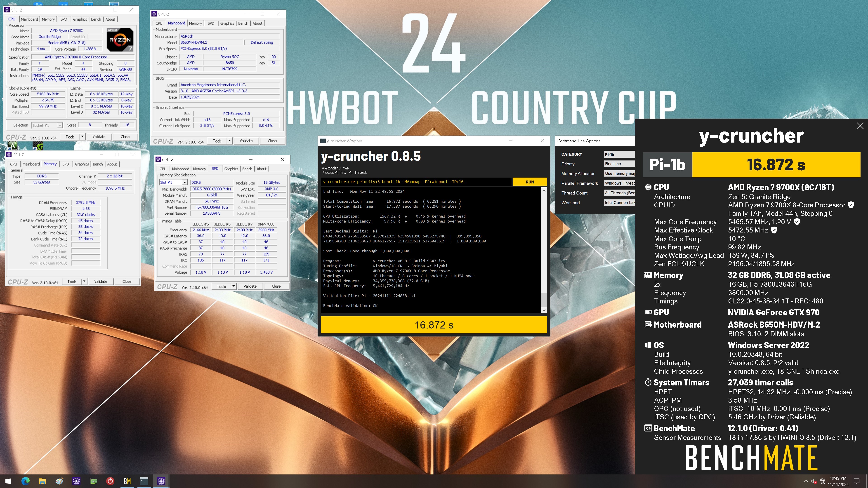
Task: Switch to Mainboard tab in top-left CPU-Z
Action: pos(29,19)
